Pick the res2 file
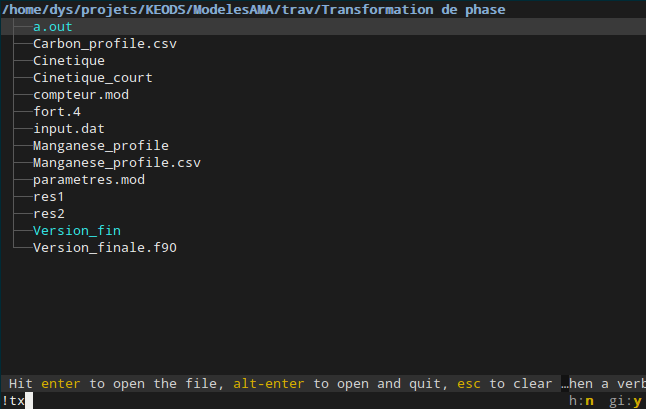 pyautogui.click(x=49, y=213)
